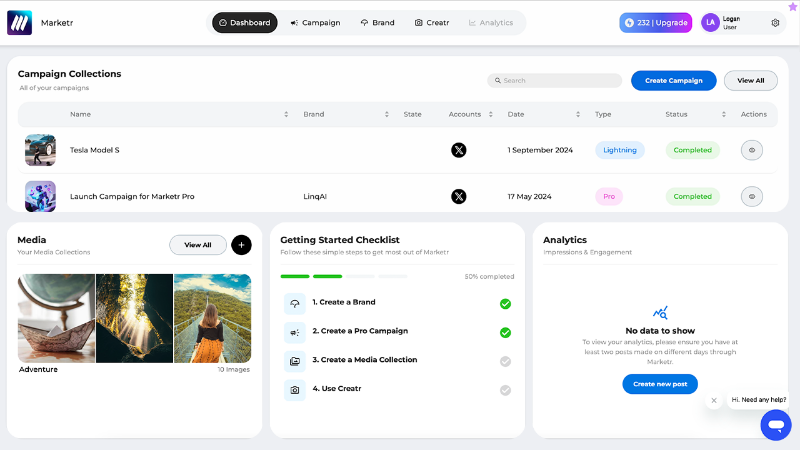This screenshot has width=800, height=450.
Task: Toggle the Create a Media Collection checkmark
Action: point(505,361)
